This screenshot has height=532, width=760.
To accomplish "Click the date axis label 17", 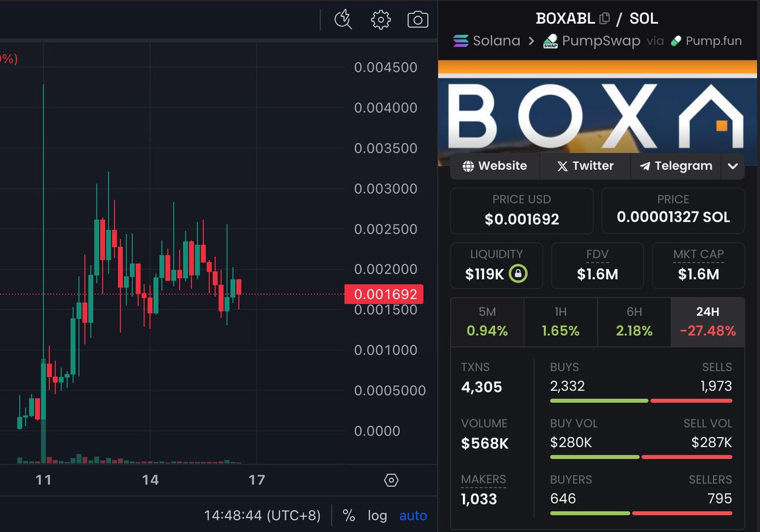I will click(256, 480).
